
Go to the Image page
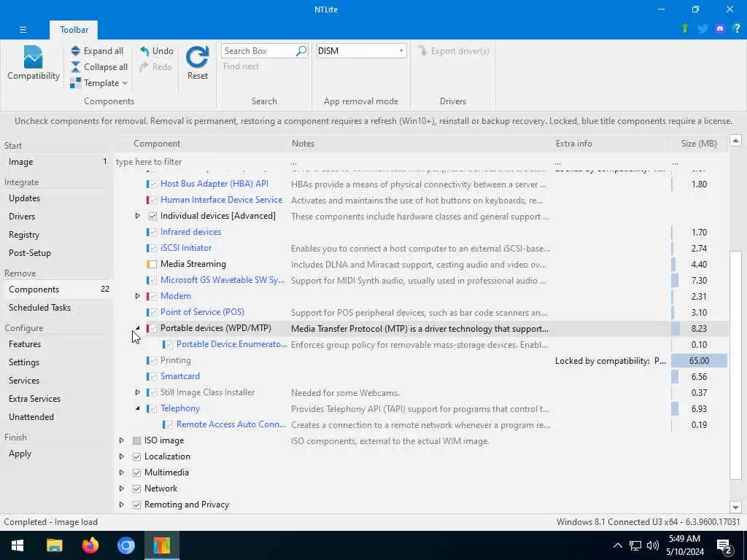point(57,162)
